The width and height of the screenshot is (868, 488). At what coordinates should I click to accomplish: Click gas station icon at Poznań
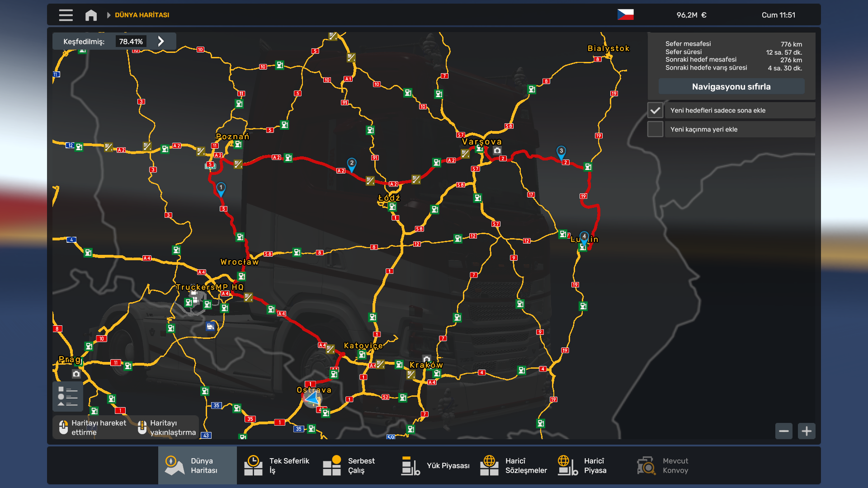[x=238, y=145]
